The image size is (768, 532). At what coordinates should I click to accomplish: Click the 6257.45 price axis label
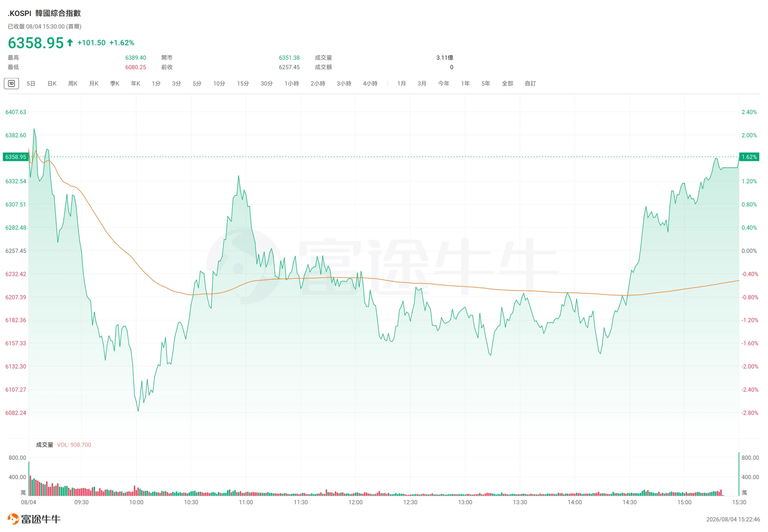pos(16,251)
